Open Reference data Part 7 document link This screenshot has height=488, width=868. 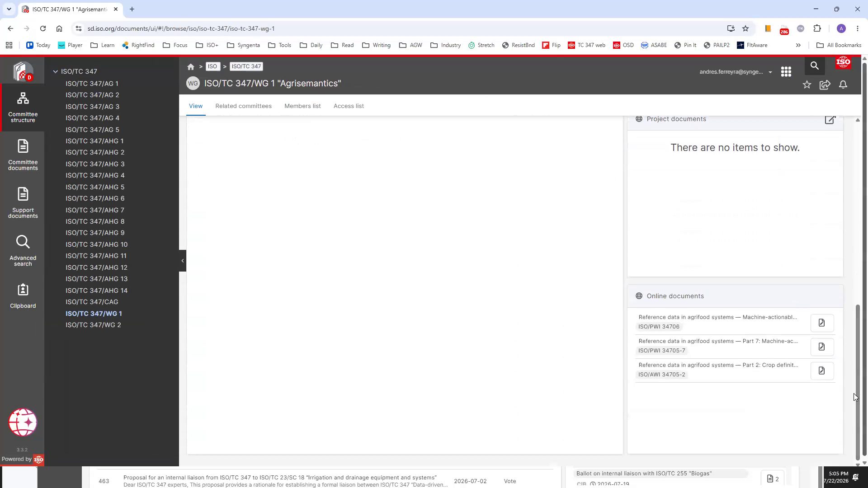pos(718,341)
